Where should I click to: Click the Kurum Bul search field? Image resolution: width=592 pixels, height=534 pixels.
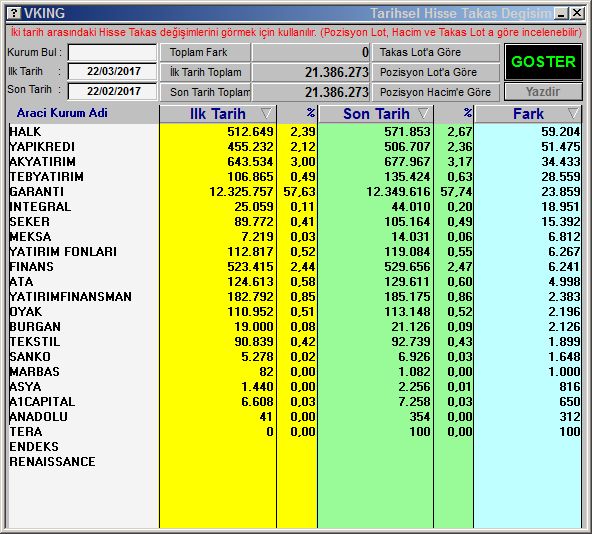point(113,52)
